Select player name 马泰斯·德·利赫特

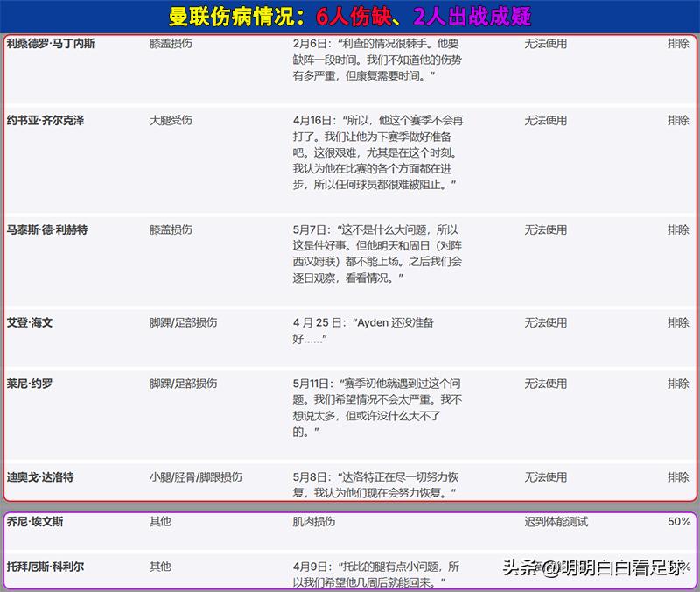(x=47, y=229)
